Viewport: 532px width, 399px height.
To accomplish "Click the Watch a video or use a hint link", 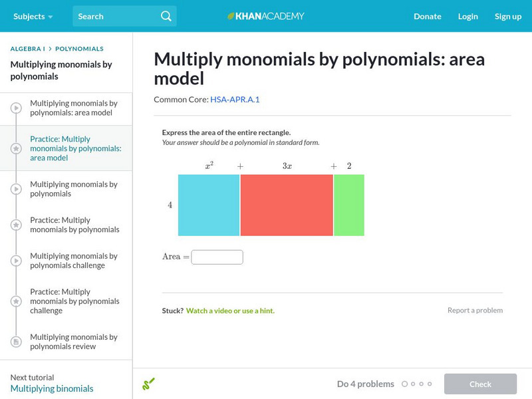I will pyautogui.click(x=230, y=311).
